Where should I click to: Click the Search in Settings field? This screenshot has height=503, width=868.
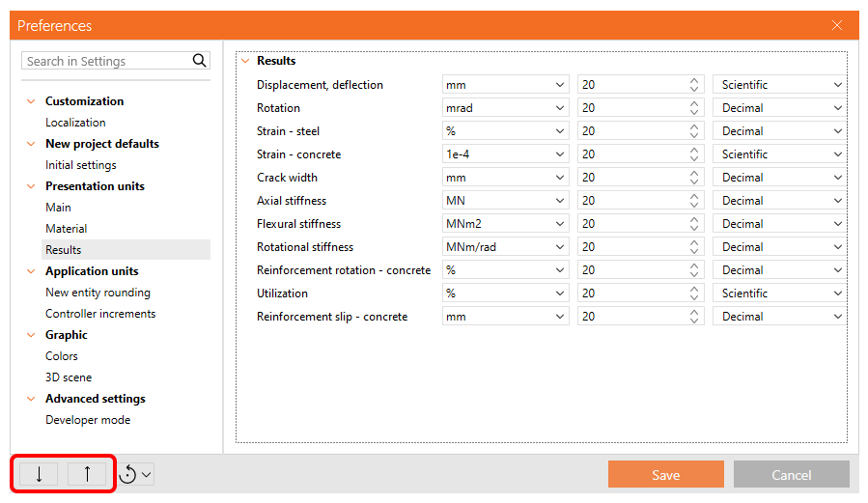(104, 61)
